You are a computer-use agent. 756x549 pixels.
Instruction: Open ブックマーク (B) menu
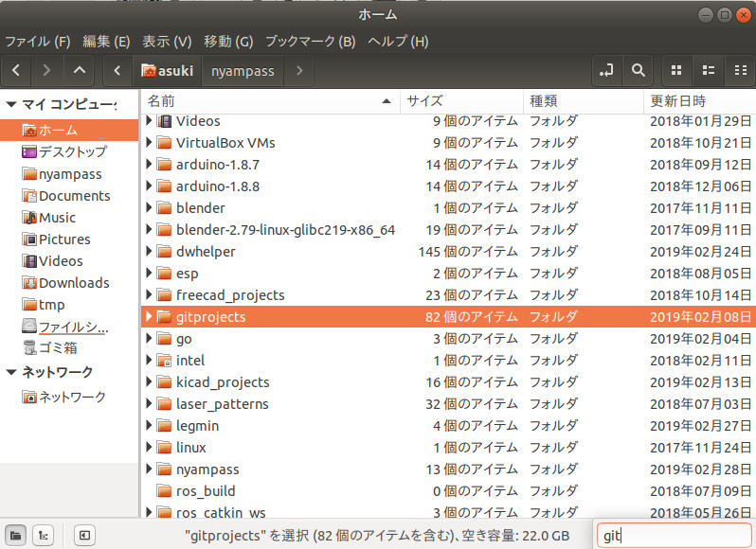311,42
